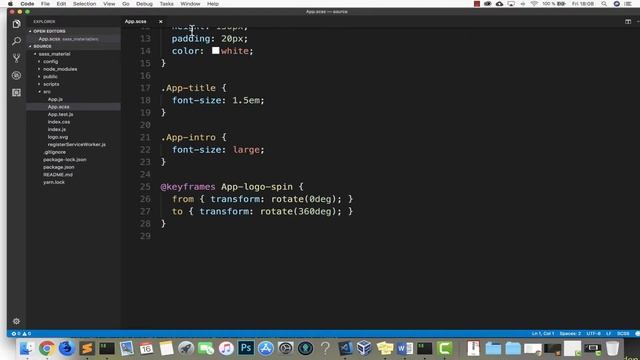Click Ln 1, Col 1 in status bar

(542, 333)
